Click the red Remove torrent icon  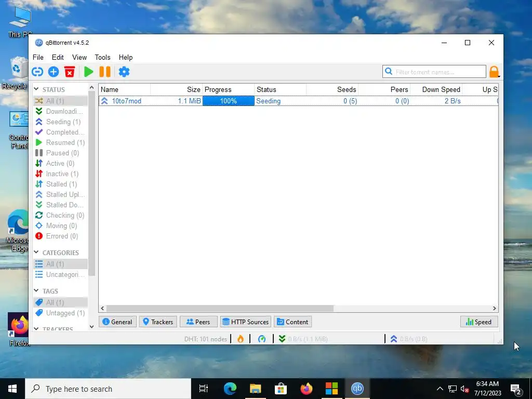(x=70, y=72)
